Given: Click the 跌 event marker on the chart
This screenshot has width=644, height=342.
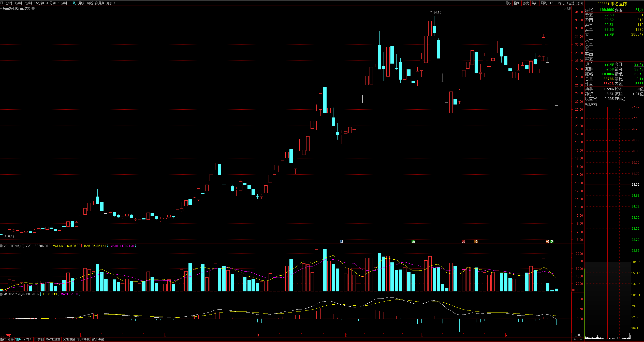Looking at the screenshot, I should (552, 242).
